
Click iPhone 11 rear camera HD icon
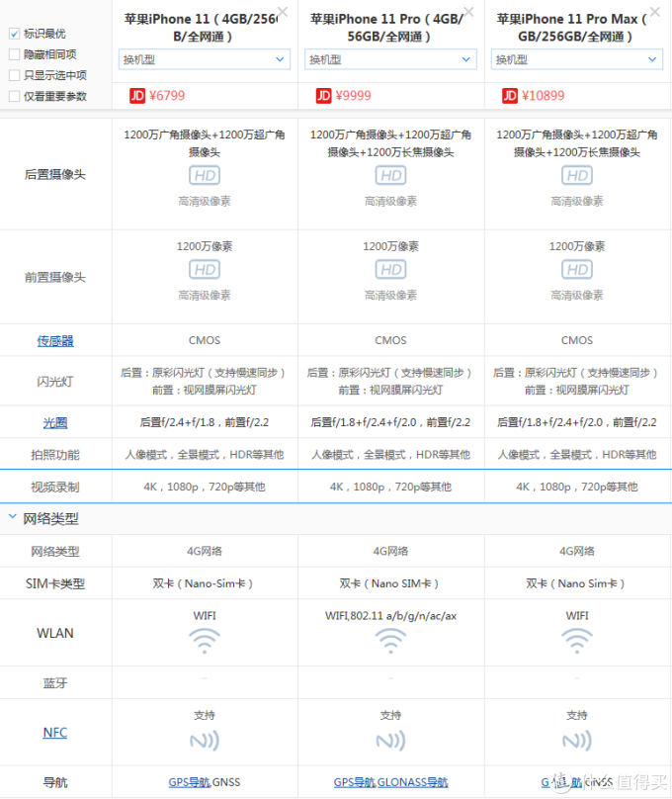pyautogui.click(x=205, y=175)
